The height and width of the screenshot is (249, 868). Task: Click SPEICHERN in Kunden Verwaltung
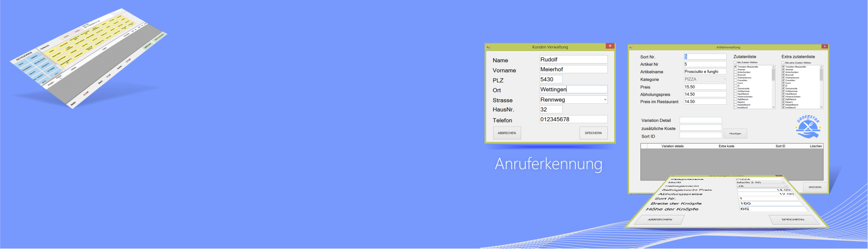(593, 133)
